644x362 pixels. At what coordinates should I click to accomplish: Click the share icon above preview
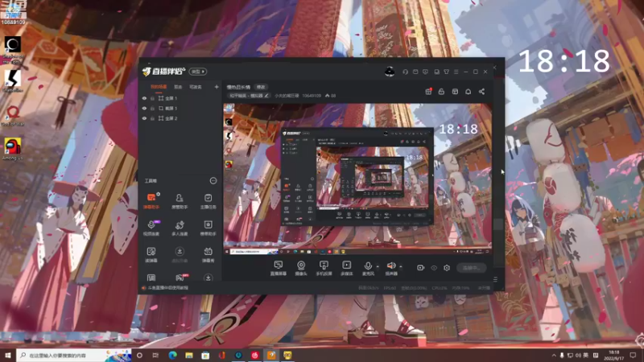(x=481, y=92)
